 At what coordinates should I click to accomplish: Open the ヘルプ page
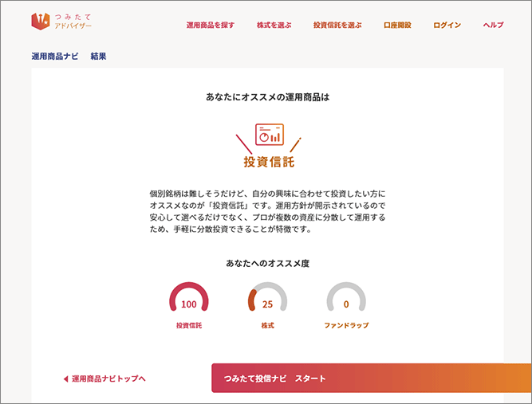pos(493,25)
